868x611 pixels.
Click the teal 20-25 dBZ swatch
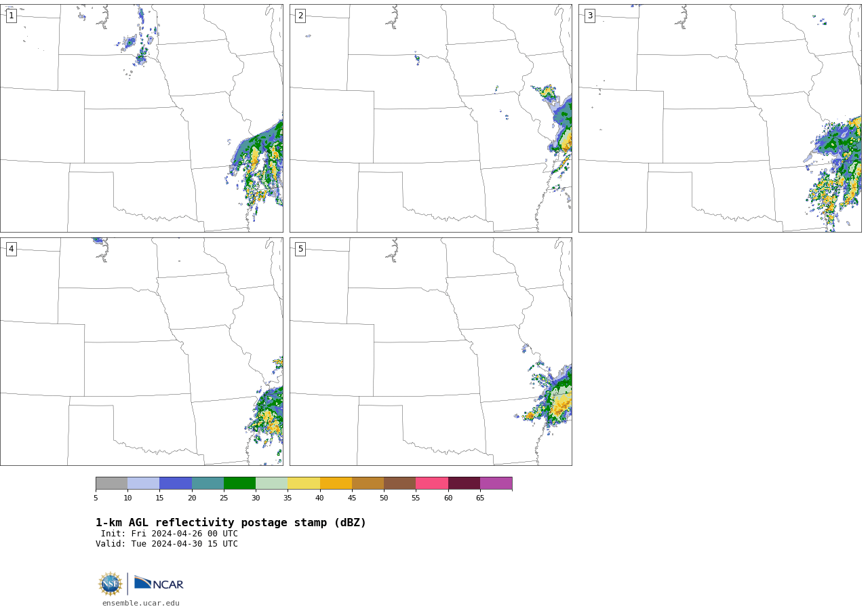208,484
